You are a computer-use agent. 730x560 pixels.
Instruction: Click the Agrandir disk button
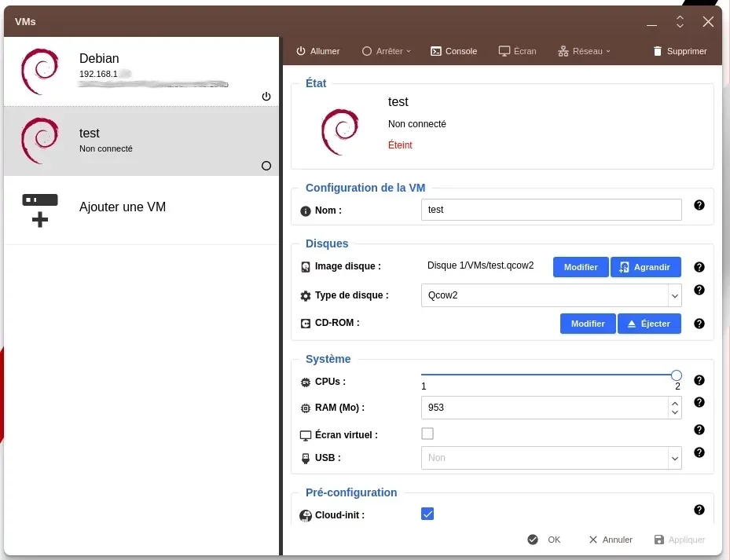pos(645,267)
